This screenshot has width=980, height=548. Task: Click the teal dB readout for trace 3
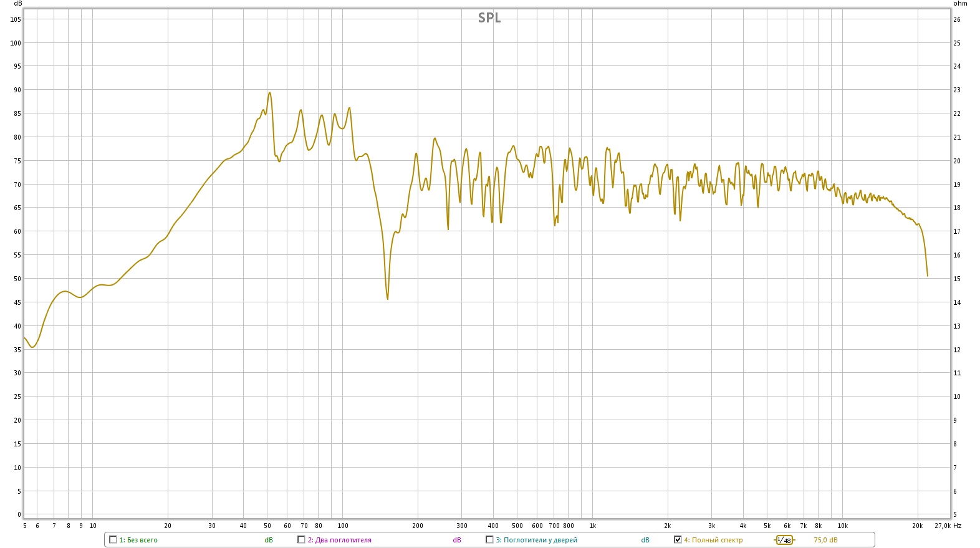[645, 540]
